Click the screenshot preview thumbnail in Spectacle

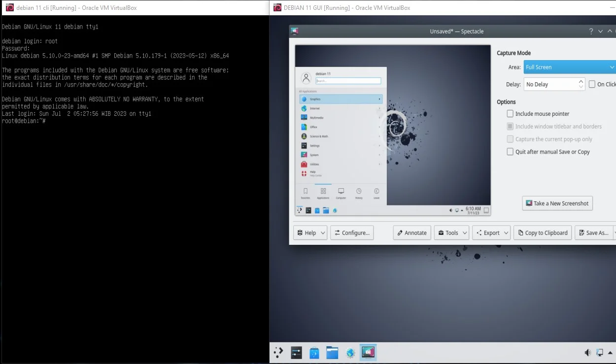pyautogui.click(x=393, y=130)
